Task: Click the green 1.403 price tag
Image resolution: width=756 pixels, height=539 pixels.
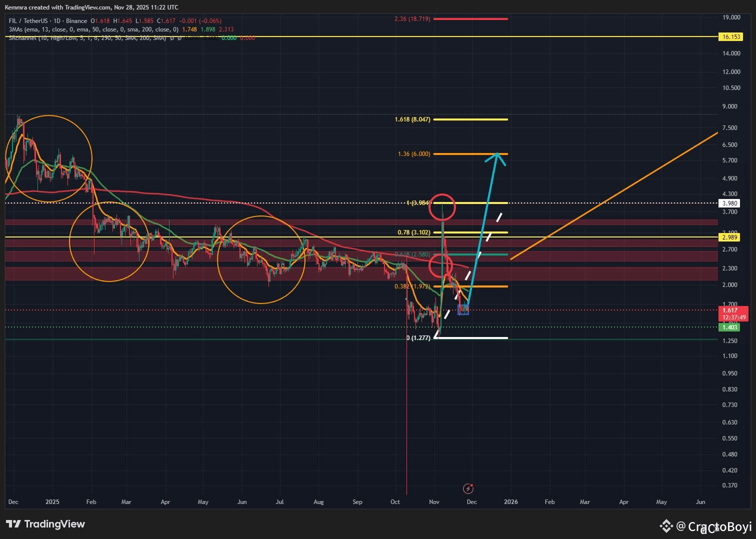Action: click(730, 327)
